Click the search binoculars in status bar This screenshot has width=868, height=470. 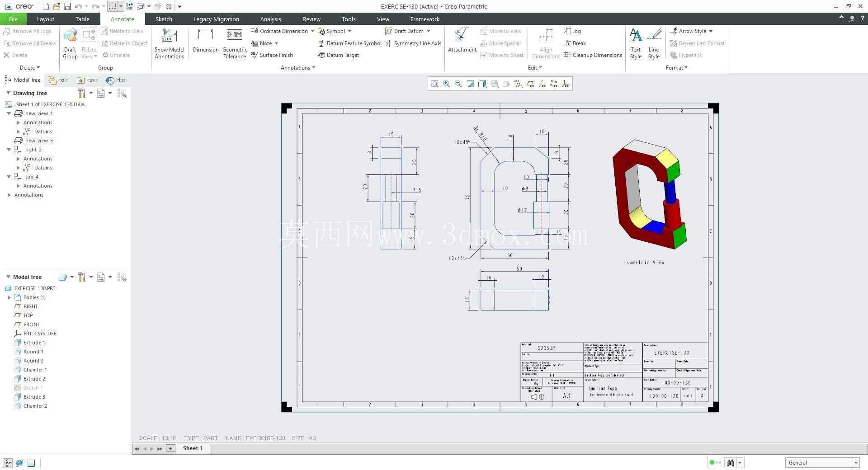(x=730, y=462)
